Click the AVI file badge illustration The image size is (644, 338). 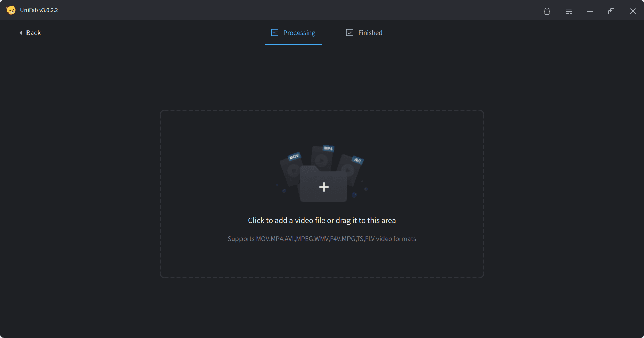[358, 160]
